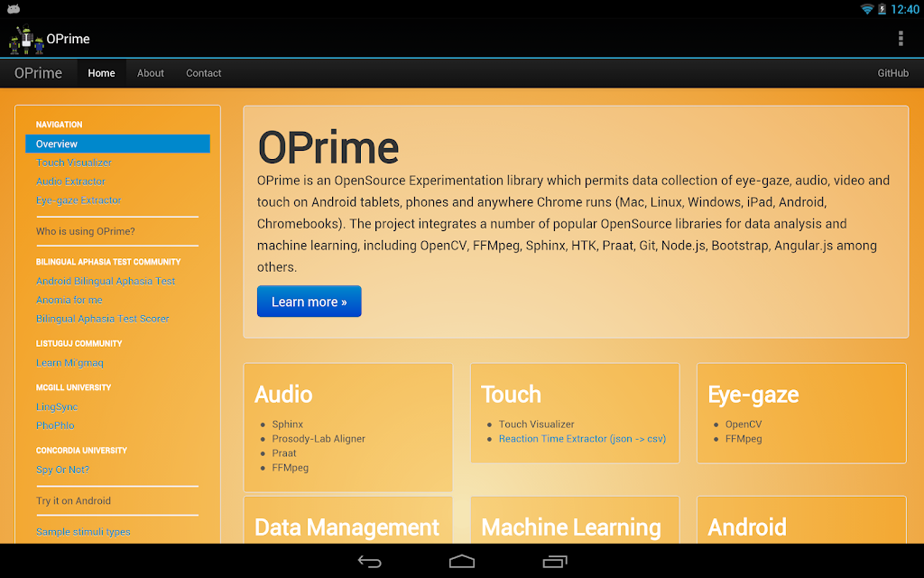Click Prosody-Lab Aligner in Audio list

click(x=319, y=438)
